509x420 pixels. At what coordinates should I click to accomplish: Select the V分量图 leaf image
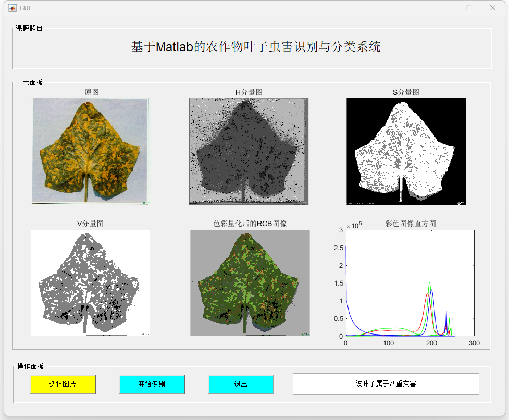coord(90,282)
